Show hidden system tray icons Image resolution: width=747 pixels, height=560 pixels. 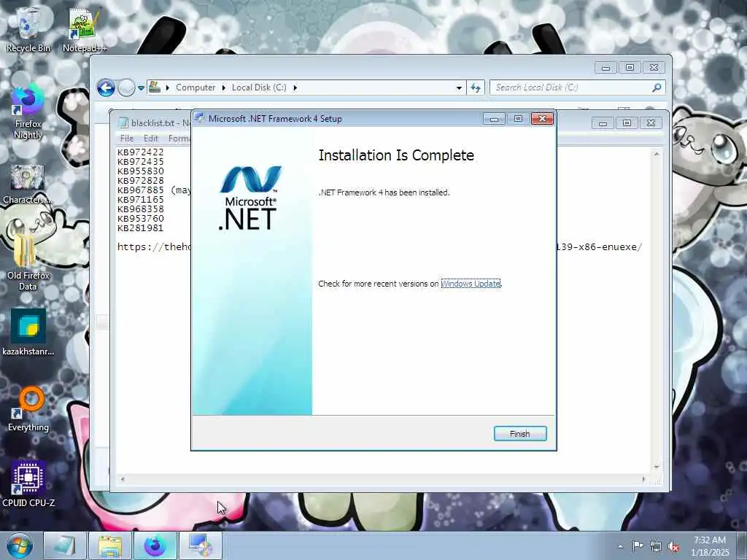point(620,546)
